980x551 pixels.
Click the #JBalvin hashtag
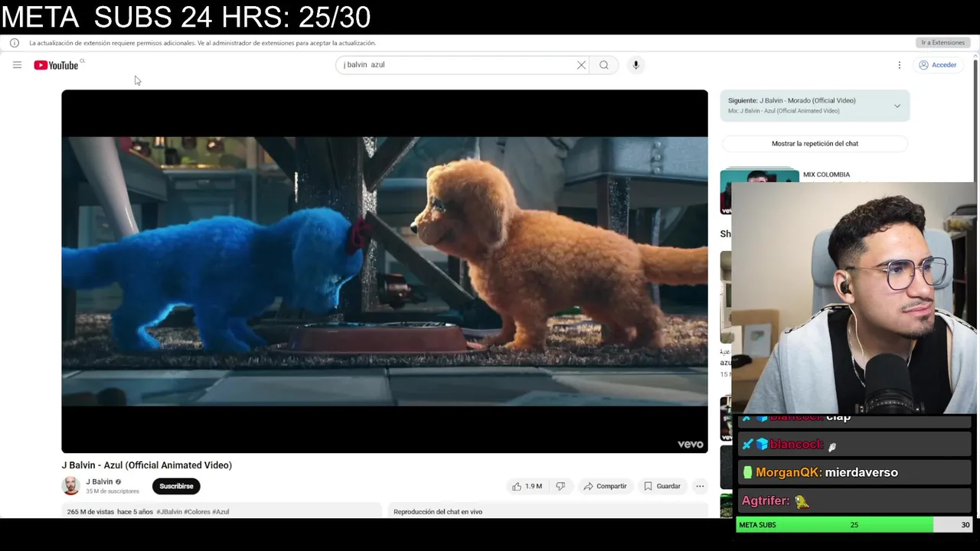pos(169,512)
